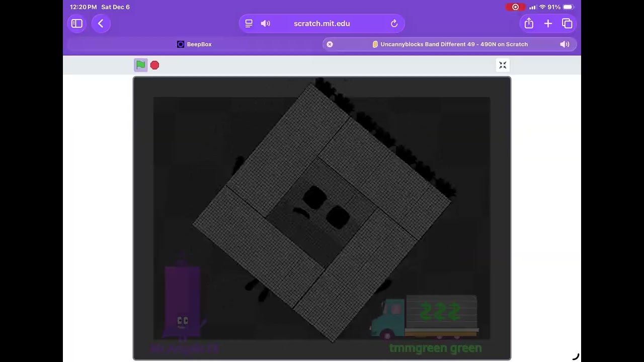The height and width of the screenshot is (362, 644).
Task: Add a new tab
Action: coord(548,24)
